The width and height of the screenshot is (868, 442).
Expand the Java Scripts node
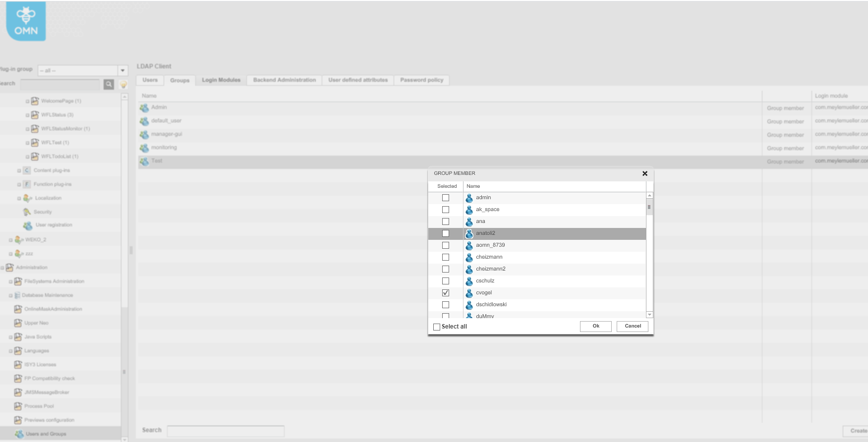tap(10, 337)
